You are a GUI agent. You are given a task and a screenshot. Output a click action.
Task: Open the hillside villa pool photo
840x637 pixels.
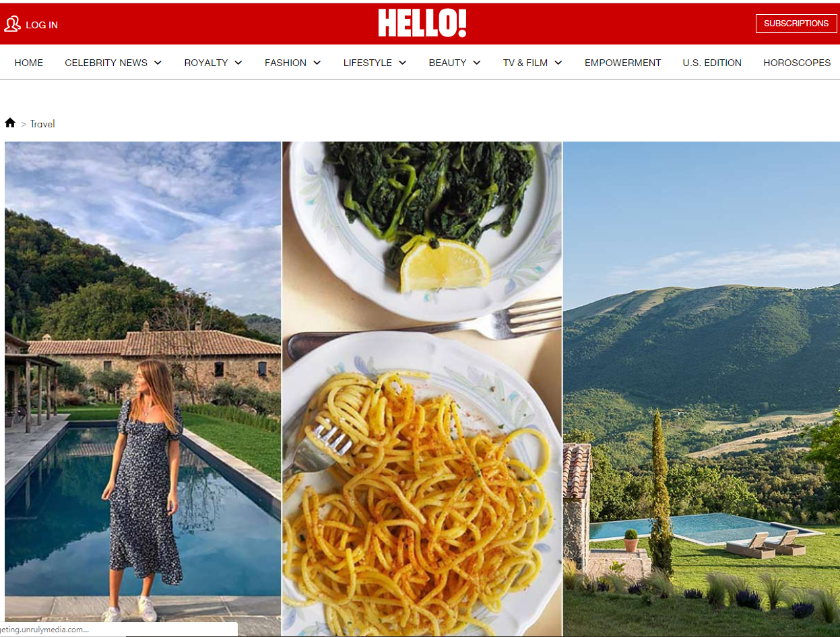click(701, 389)
